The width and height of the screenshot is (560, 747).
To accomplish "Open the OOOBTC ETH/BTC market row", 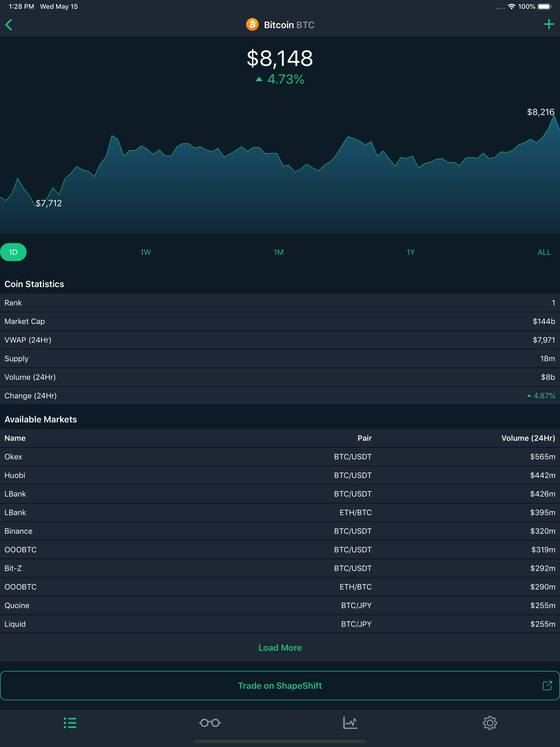I will 280,587.
